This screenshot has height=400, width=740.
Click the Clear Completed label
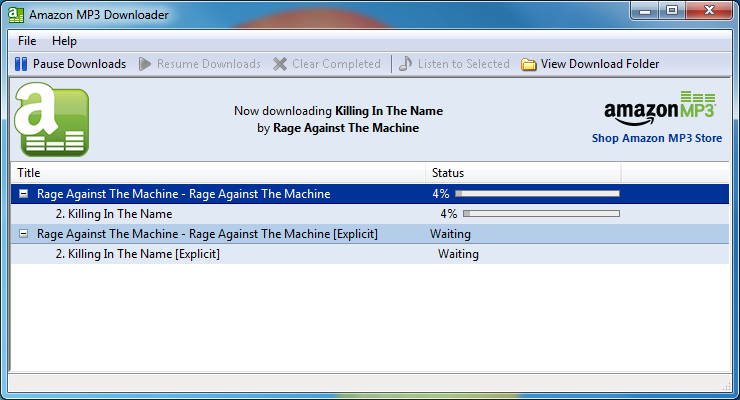336,64
